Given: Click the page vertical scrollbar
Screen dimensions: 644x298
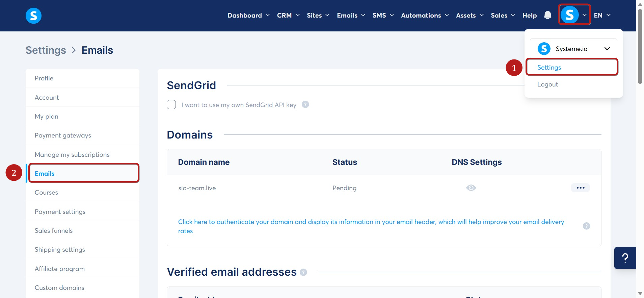Looking at the screenshot, I should coord(640,46).
